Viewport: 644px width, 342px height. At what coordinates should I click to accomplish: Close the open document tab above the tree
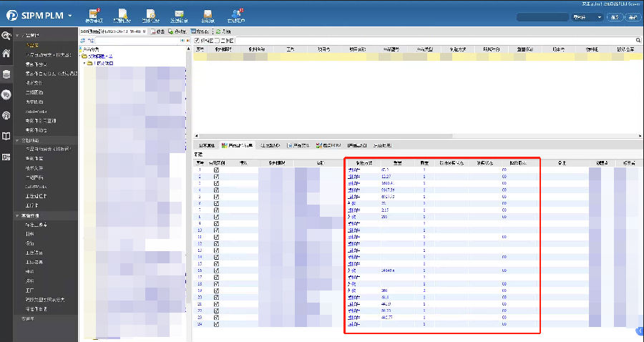(145, 31)
